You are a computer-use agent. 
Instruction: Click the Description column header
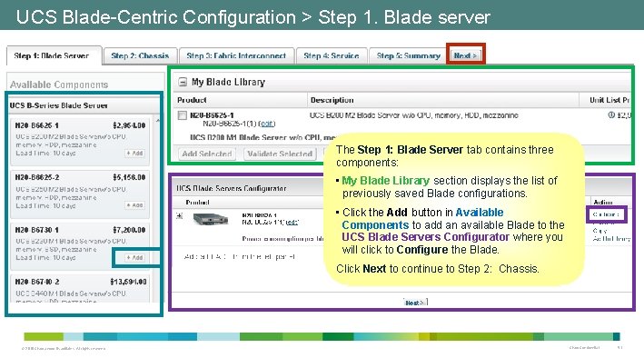pyautogui.click(x=332, y=100)
